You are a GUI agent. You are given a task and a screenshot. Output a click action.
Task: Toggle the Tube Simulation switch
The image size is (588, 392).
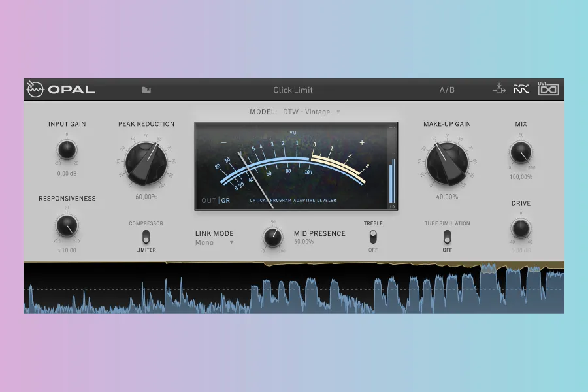(x=447, y=237)
